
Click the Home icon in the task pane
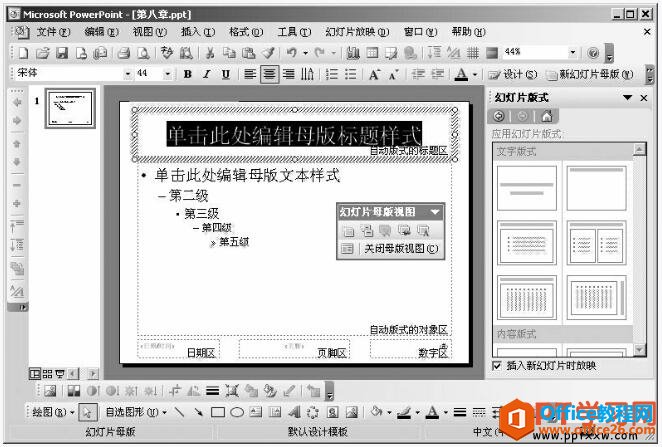[x=547, y=116]
